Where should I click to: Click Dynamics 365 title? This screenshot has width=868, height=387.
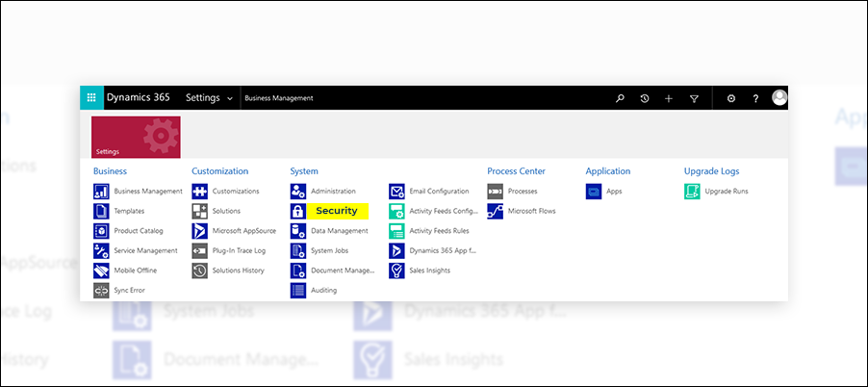(x=139, y=98)
